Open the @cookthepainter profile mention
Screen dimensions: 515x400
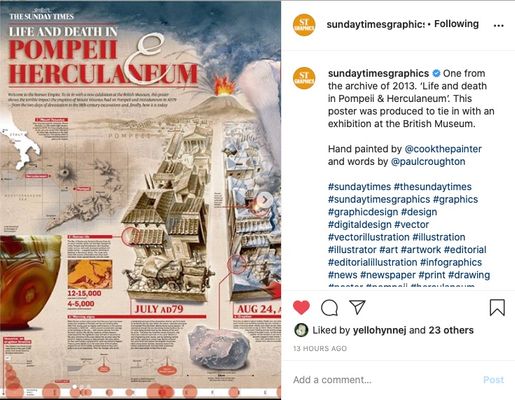(x=443, y=149)
